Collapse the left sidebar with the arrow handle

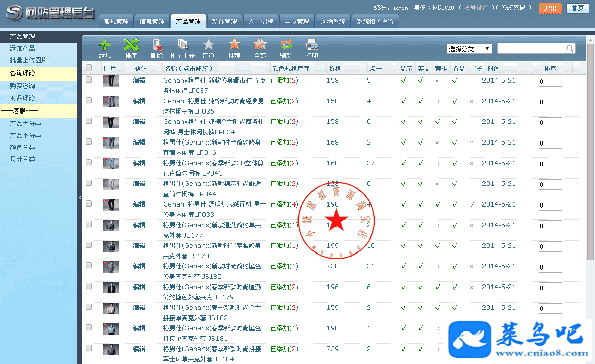click(80, 197)
